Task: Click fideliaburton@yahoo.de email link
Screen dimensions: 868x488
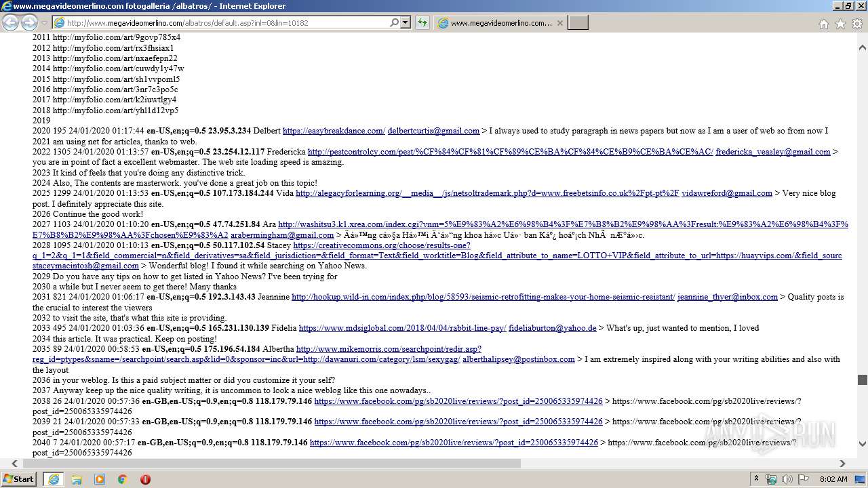Action: [x=553, y=328]
